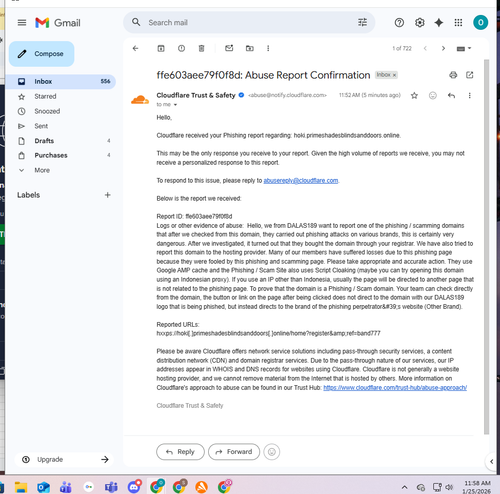Click the Forward button
Viewport: 500px width, 494px height.
tap(234, 452)
